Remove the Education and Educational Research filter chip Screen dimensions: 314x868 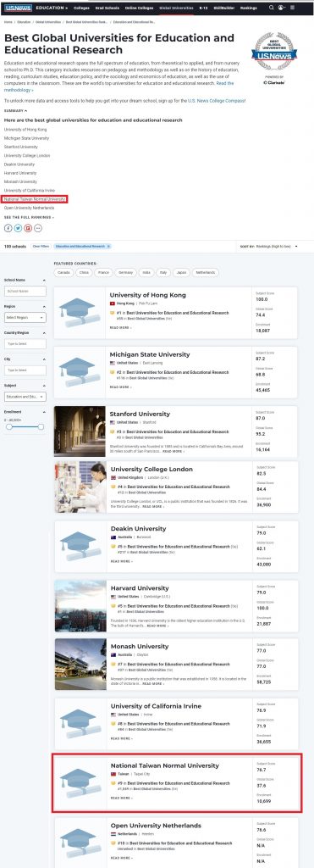(x=108, y=246)
